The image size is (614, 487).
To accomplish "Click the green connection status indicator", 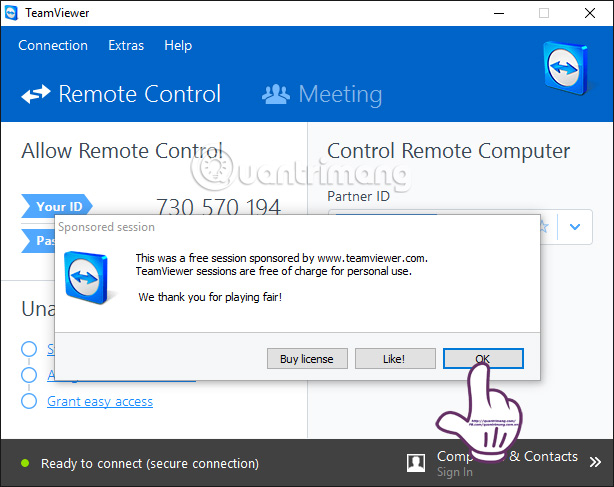I will tap(25, 463).
